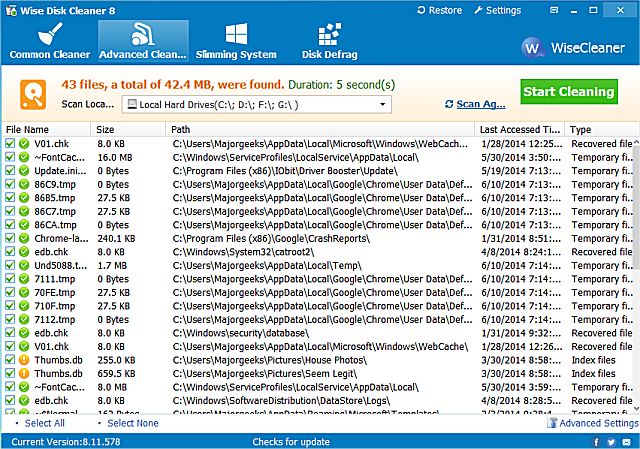Click the scrollbar up arrow of file list

pos(636,142)
